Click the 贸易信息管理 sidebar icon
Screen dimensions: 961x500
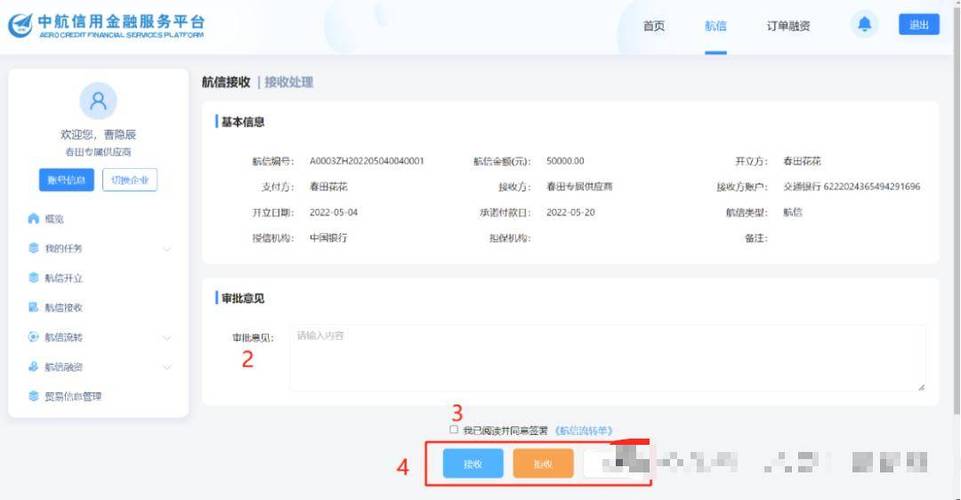pyautogui.click(x=33, y=396)
